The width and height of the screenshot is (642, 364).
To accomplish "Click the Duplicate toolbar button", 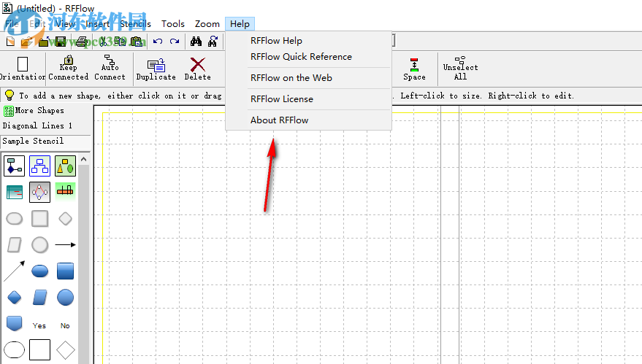I will (x=156, y=69).
